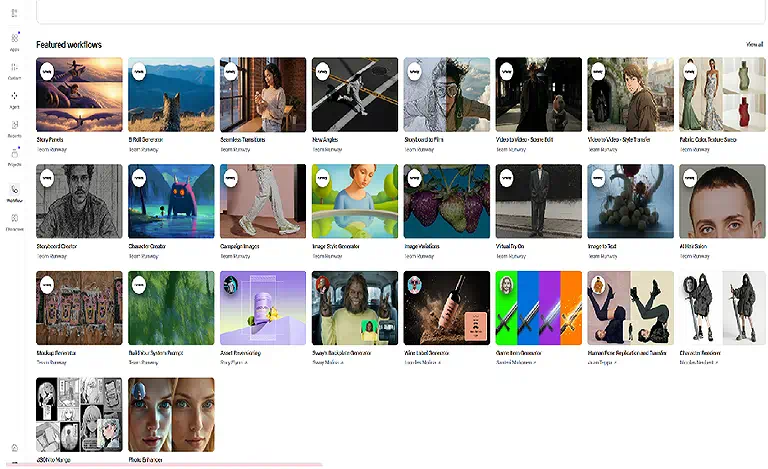768x469 pixels.
Task: Open the Fabric Color Texture Swap thumbnail
Action: pos(722,94)
